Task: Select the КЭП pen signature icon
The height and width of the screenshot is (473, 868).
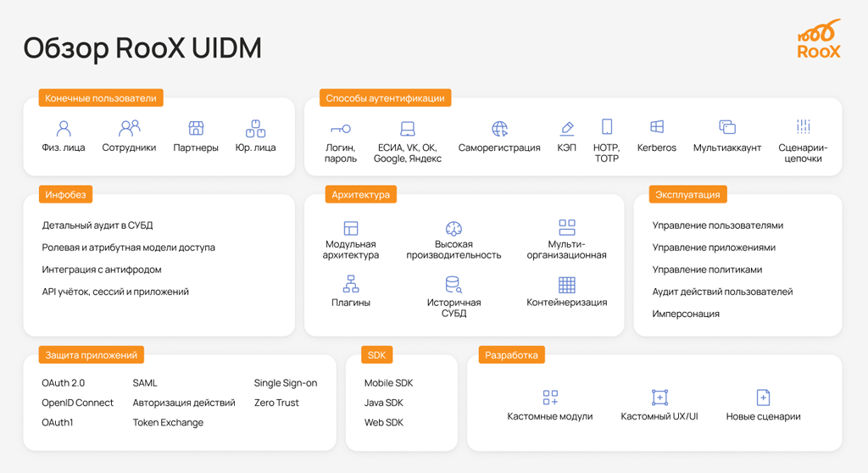Action: 567,129
